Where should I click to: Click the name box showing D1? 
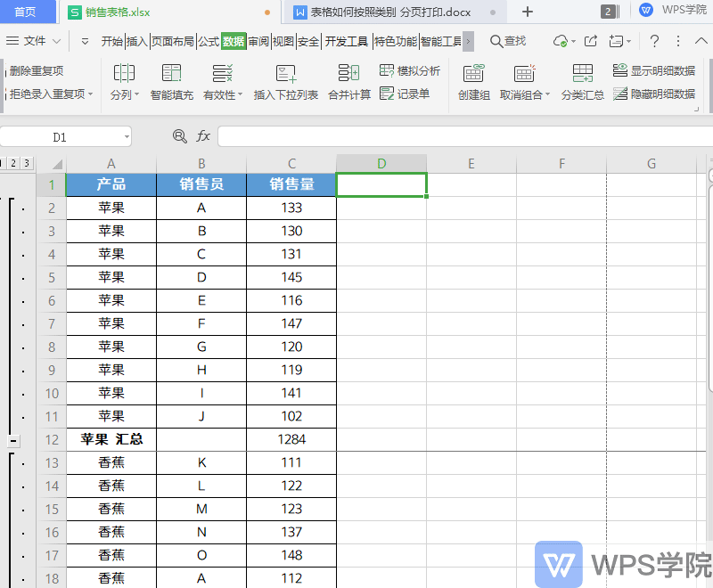point(60,137)
